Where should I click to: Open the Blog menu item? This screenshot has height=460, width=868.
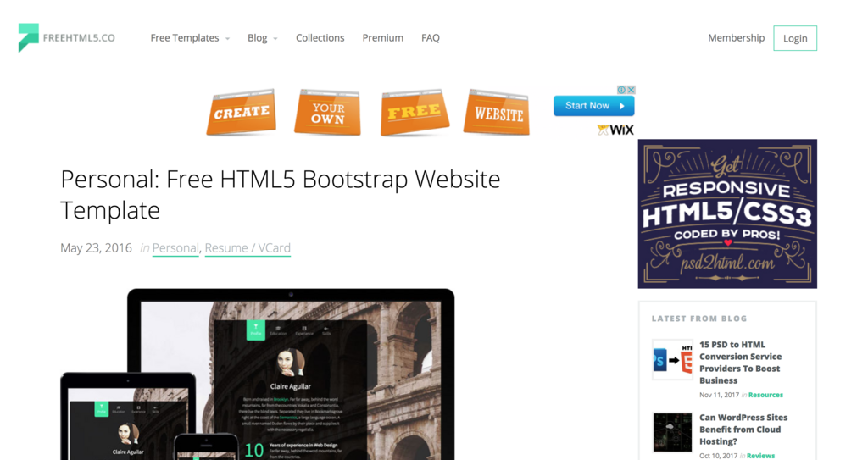click(x=258, y=37)
